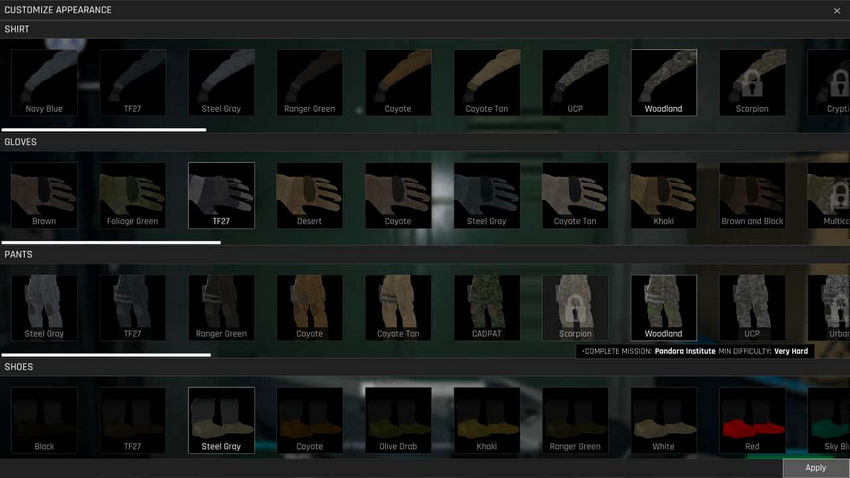Viewport: 850px width, 478px height.
Task: Close the Customize Appearance window
Action: click(837, 10)
